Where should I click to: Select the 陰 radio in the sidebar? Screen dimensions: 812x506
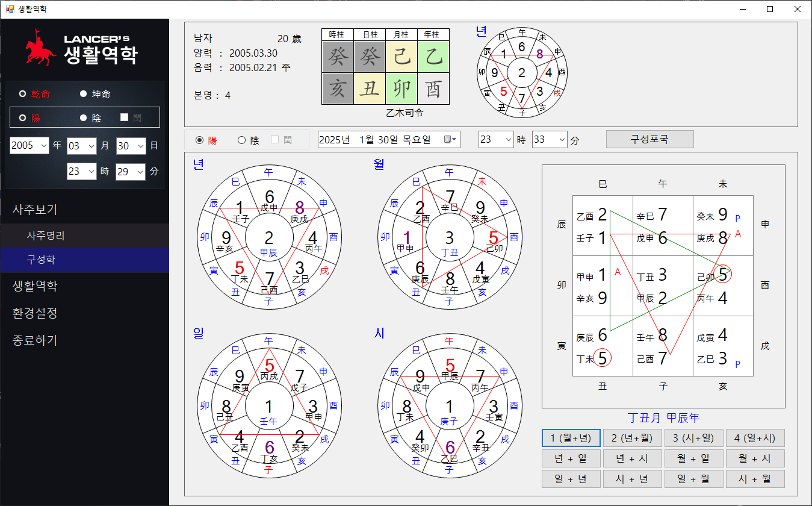coord(84,118)
